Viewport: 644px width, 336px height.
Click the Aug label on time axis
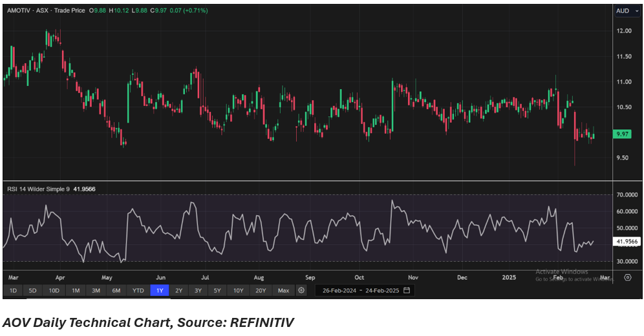[x=259, y=278]
